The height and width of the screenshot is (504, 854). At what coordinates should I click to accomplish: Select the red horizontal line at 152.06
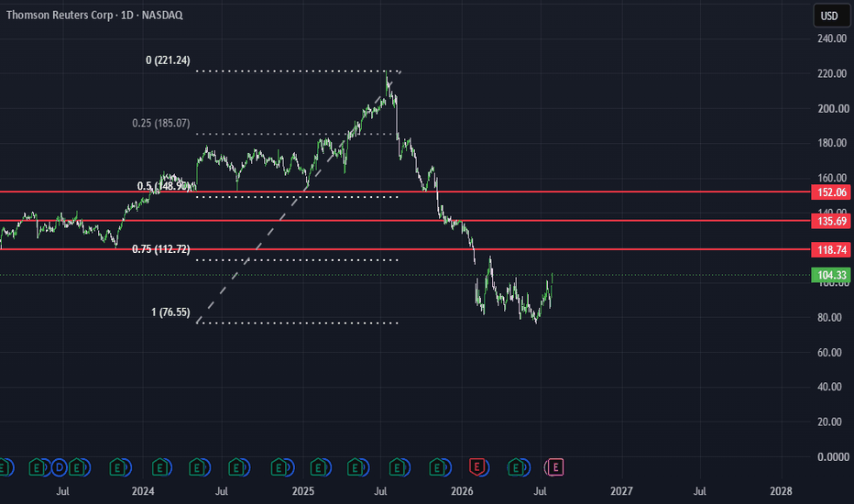pos(405,192)
